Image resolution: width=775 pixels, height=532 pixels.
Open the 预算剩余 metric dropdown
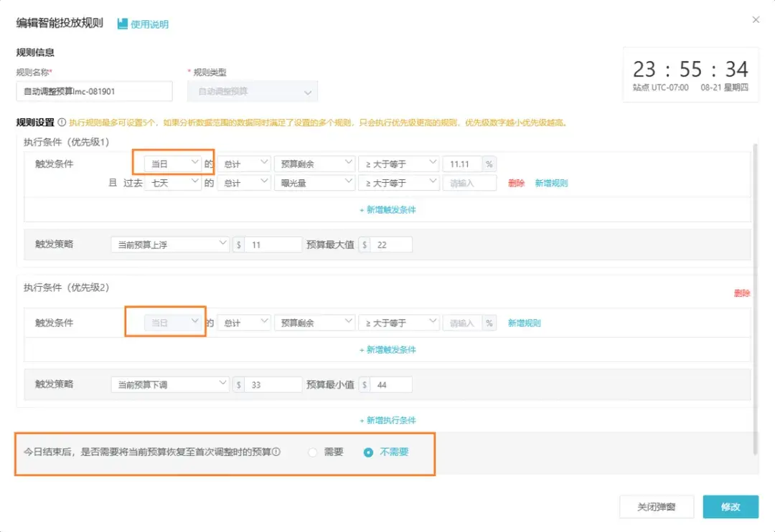[x=314, y=163]
